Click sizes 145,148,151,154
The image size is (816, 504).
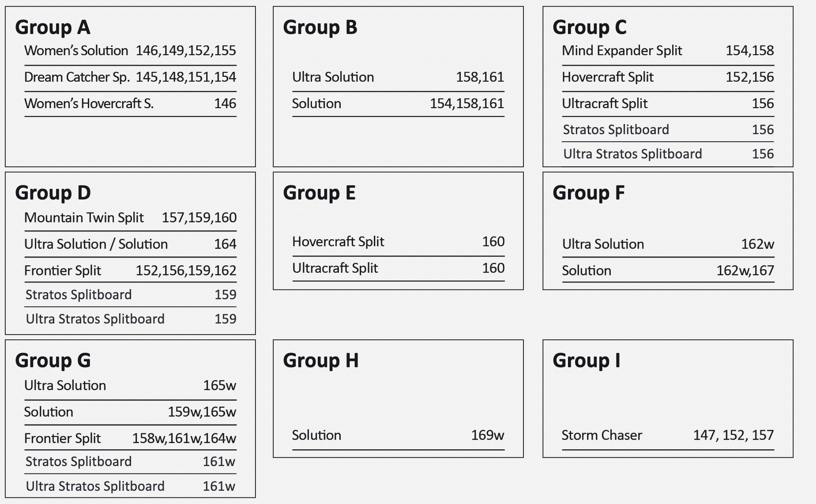[x=186, y=77]
